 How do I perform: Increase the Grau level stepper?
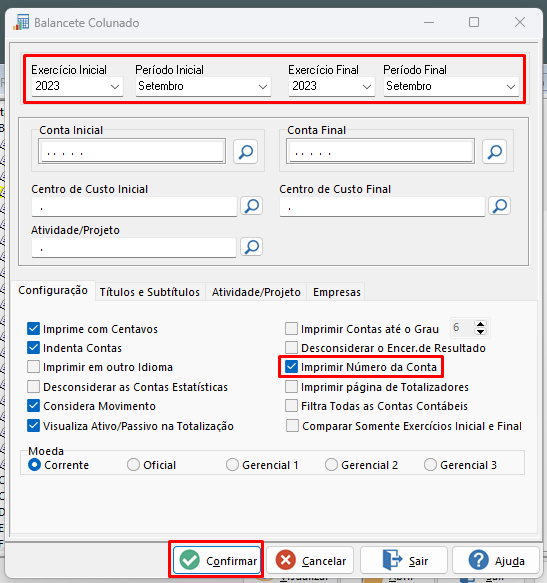(x=480, y=324)
